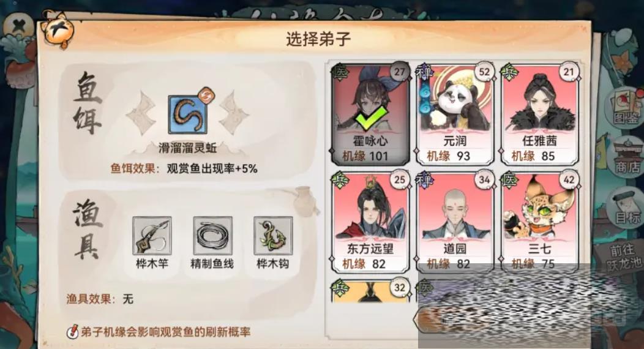Switch to previous bait with left arrow
644x349 pixels.
[x=141, y=113]
